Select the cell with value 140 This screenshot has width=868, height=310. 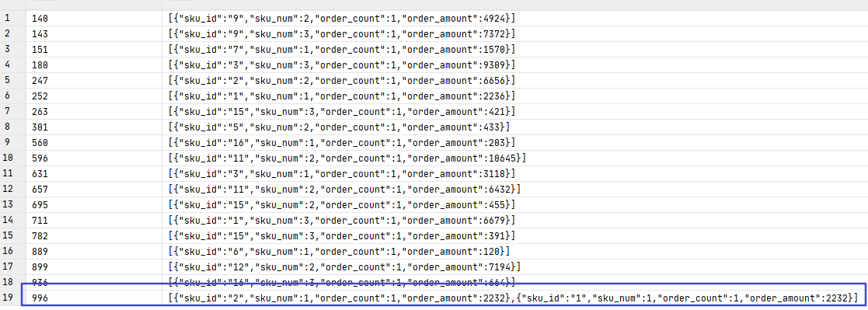pos(93,19)
